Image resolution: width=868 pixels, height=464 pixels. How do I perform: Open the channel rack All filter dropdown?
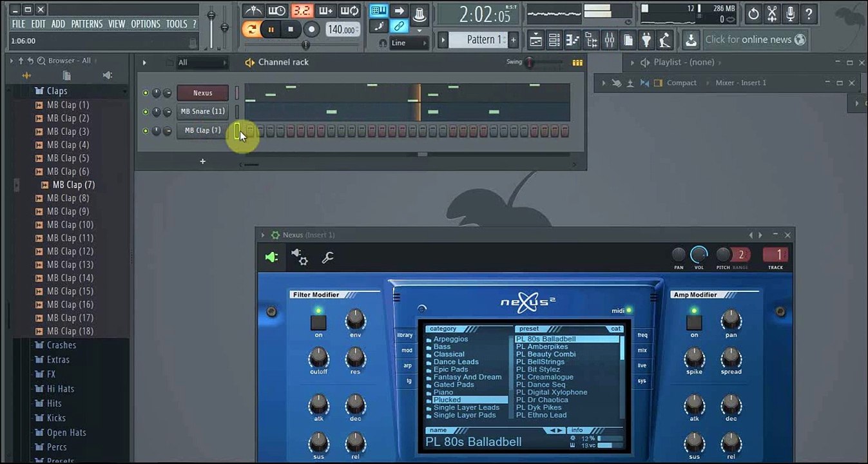pos(202,63)
